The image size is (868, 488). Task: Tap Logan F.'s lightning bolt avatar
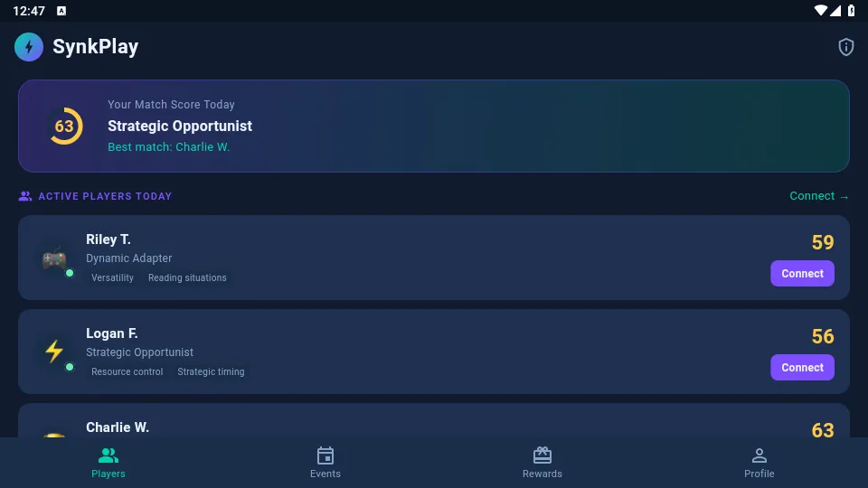pos(54,352)
